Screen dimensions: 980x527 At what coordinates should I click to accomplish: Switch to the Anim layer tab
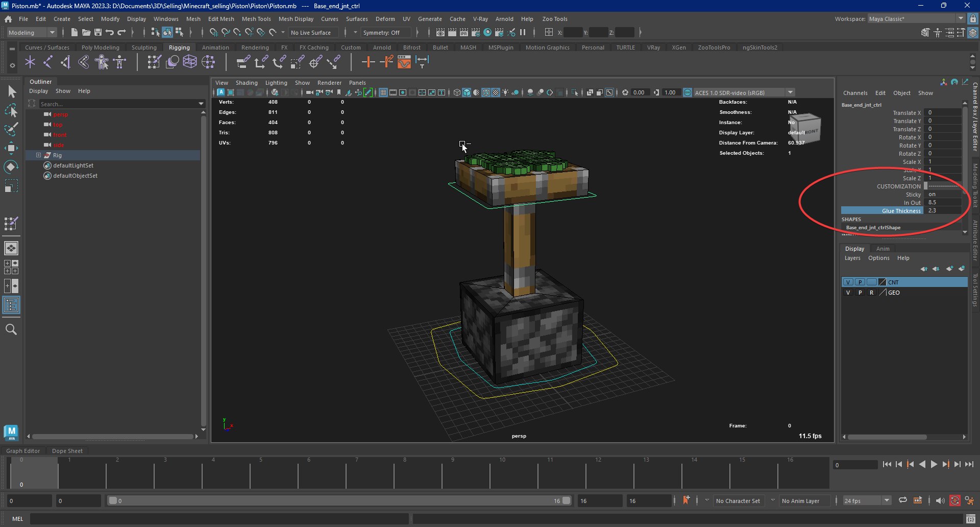(883, 249)
